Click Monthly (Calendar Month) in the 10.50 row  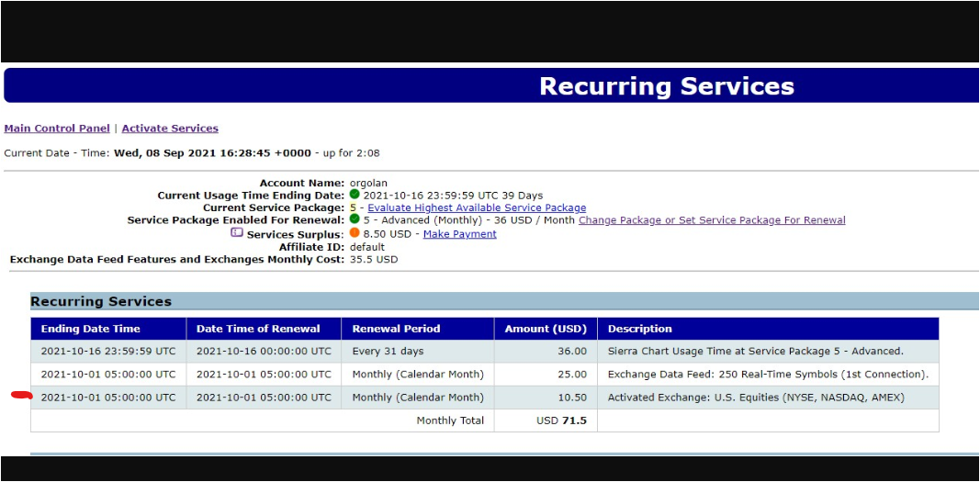418,398
